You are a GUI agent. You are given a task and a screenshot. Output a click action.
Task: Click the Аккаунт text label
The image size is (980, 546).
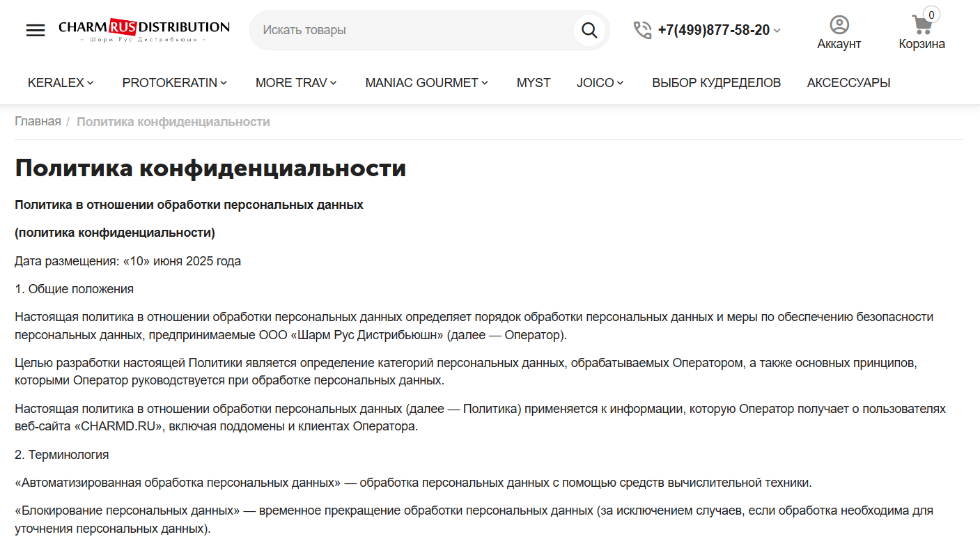[839, 44]
